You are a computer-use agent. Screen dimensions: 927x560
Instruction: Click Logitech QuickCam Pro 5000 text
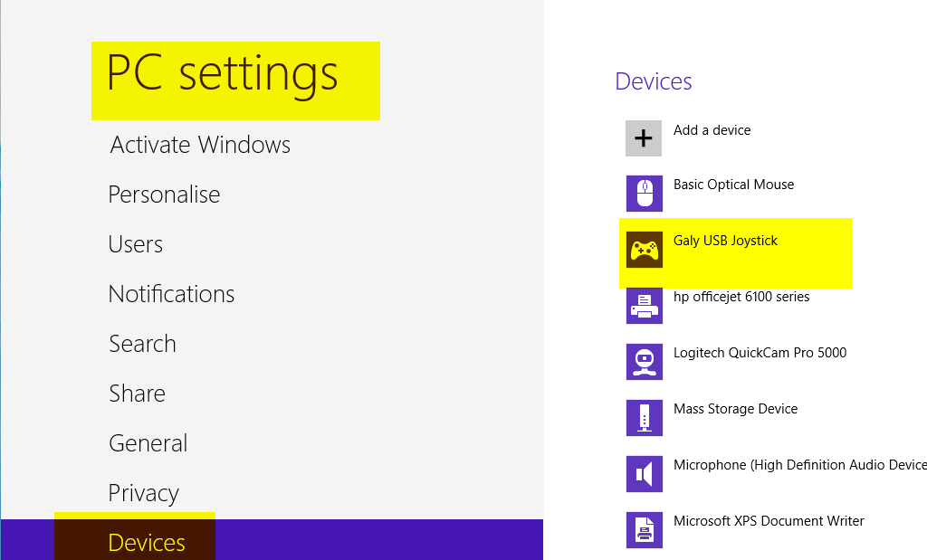coord(760,353)
